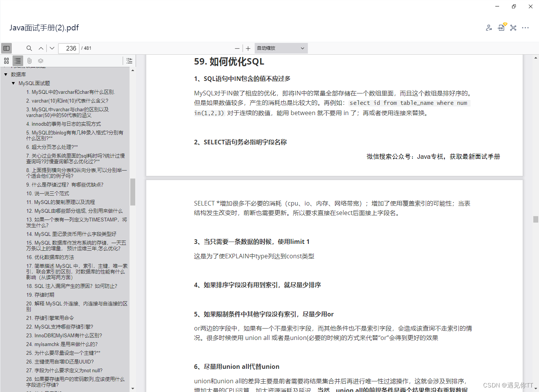This screenshot has height=392, width=539.
Task: Click the convert to Word icon
Action: (501, 27)
